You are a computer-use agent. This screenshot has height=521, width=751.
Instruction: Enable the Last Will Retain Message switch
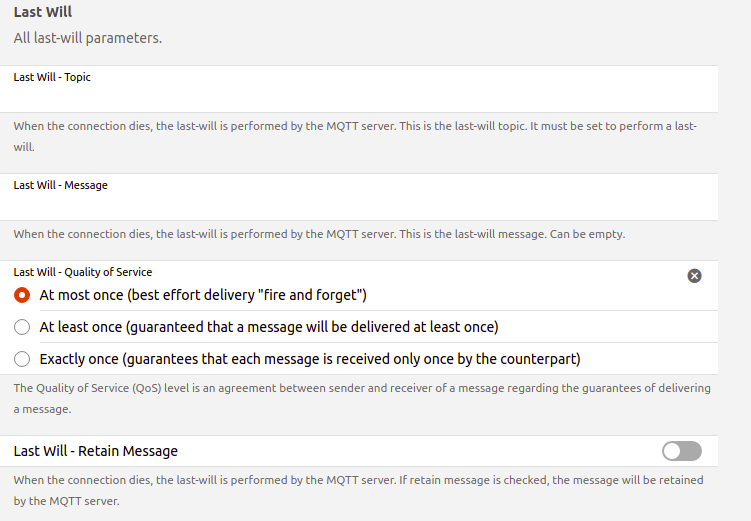tap(681, 451)
